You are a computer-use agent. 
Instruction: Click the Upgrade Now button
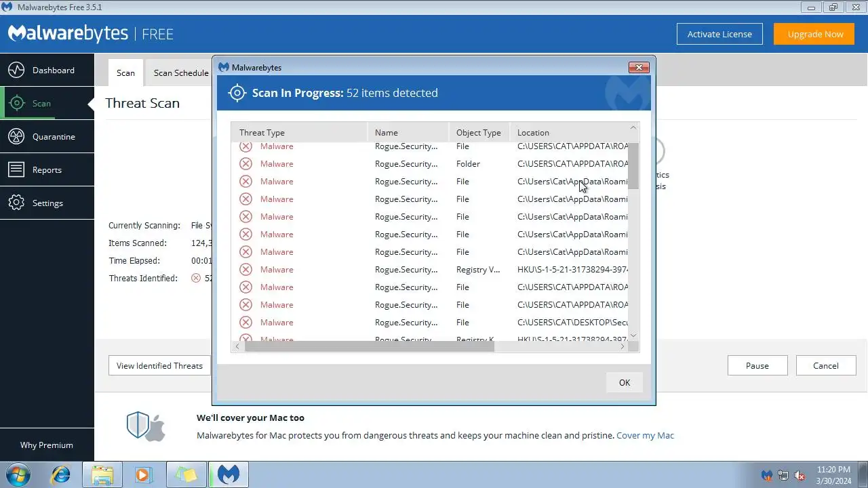pyautogui.click(x=816, y=34)
